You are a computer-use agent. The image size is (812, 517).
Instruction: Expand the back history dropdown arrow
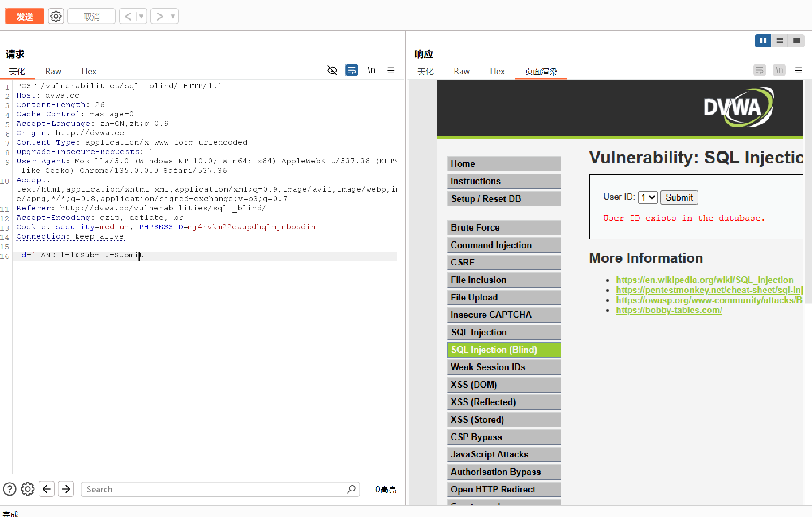click(142, 17)
